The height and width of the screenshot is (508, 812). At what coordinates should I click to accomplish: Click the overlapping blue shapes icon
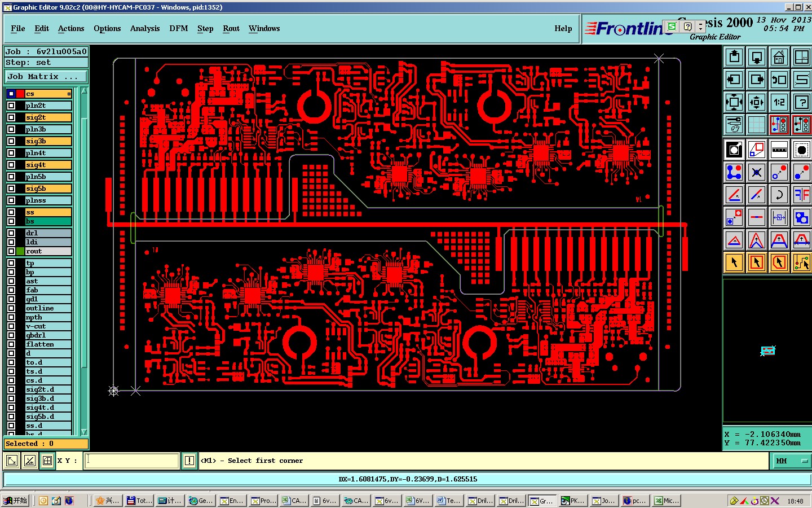802,217
